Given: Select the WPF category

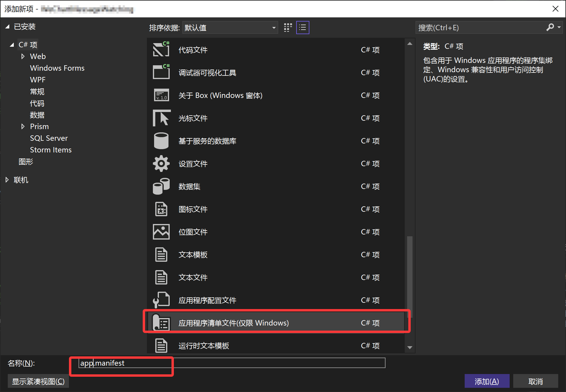Looking at the screenshot, I should pyautogui.click(x=38, y=80).
